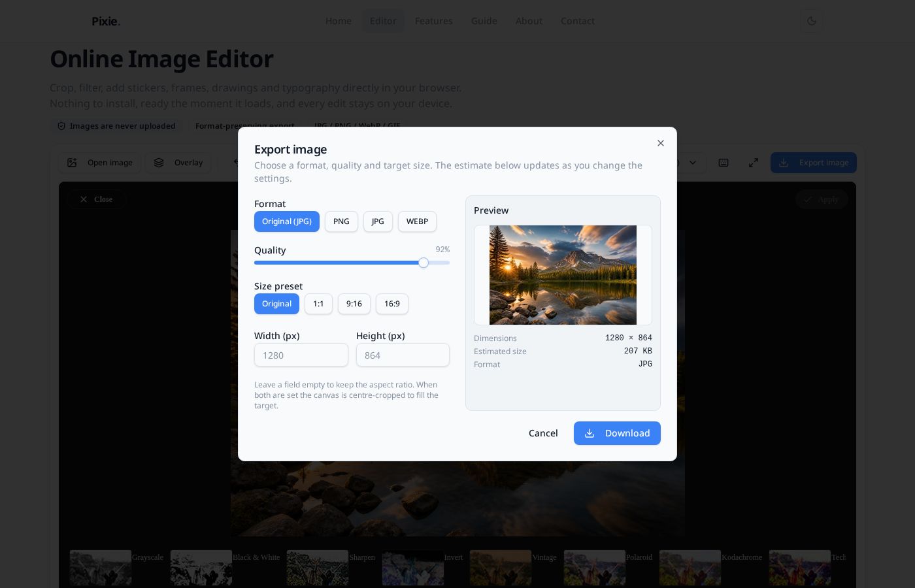The width and height of the screenshot is (915, 588).
Task: Open the About page
Action: pyautogui.click(x=529, y=21)
